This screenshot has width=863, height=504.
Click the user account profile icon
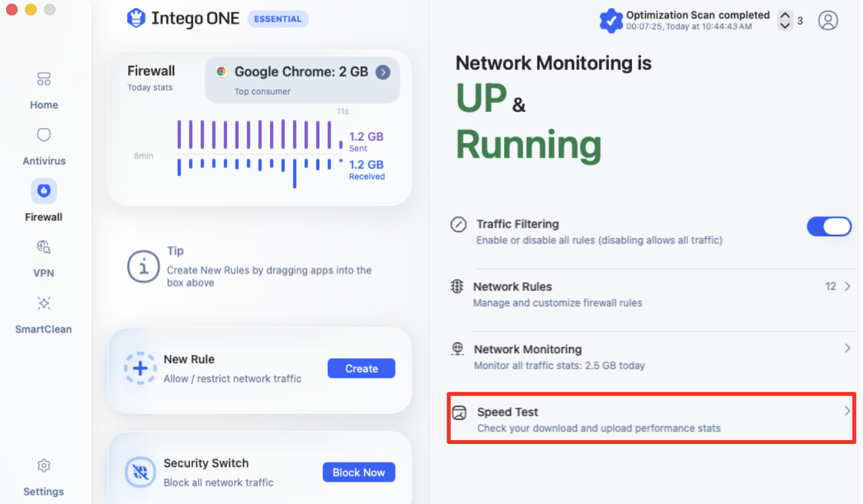tap(828, 20)
